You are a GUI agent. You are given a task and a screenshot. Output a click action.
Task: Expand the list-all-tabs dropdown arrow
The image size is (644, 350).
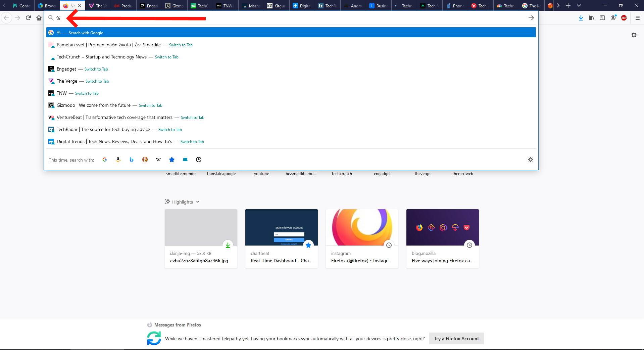point(579,5)
